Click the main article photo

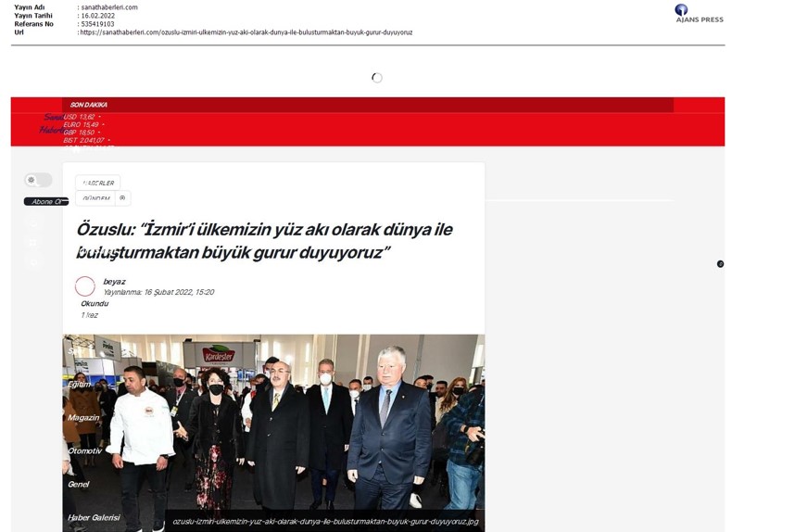click(x=273, y=433)
